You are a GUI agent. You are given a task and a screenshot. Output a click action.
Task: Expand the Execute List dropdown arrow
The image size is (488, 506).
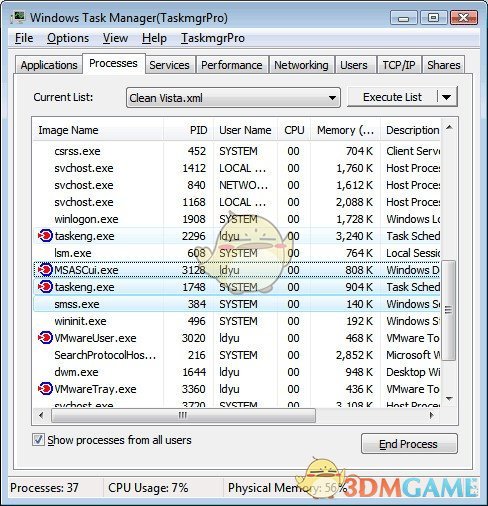tap(447, 97)
